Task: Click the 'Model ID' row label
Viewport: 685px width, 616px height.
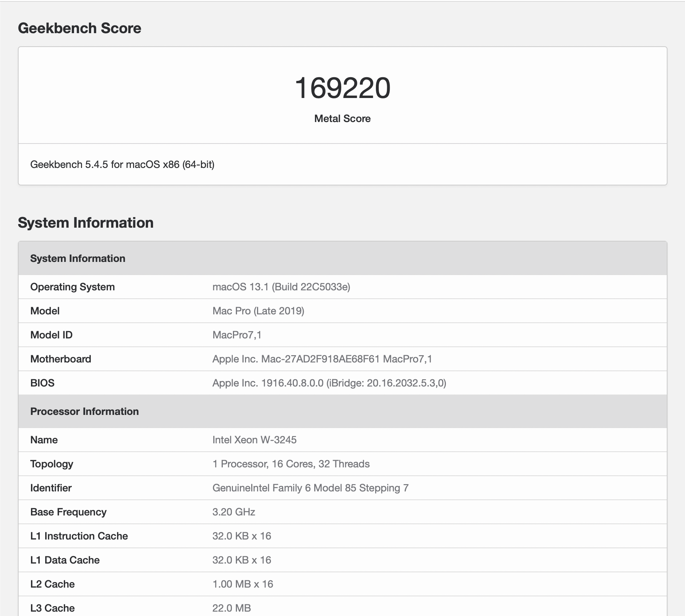Action: coord(51,335)
